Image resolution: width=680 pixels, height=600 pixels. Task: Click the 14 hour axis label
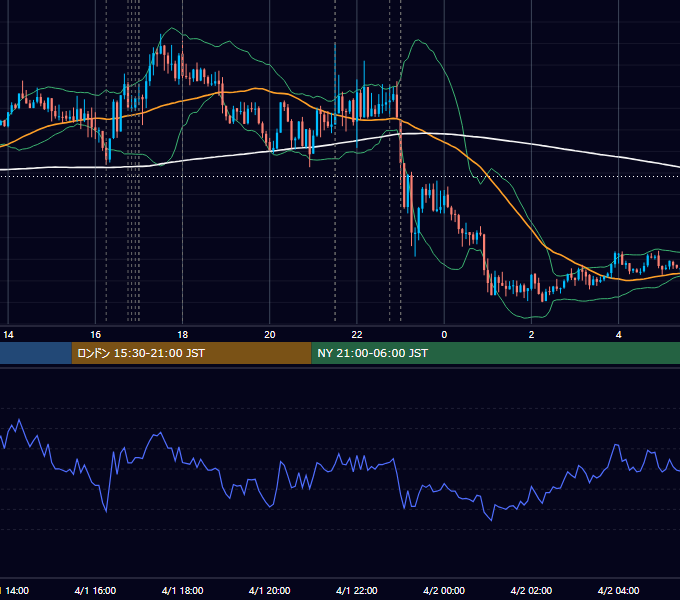coord(8,335)
